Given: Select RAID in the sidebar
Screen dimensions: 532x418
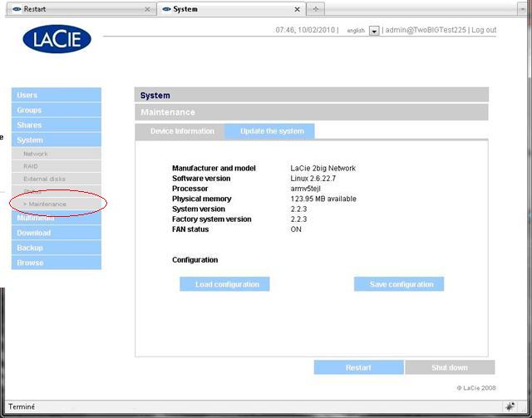Looking at the screenshot, I should 31,166.
